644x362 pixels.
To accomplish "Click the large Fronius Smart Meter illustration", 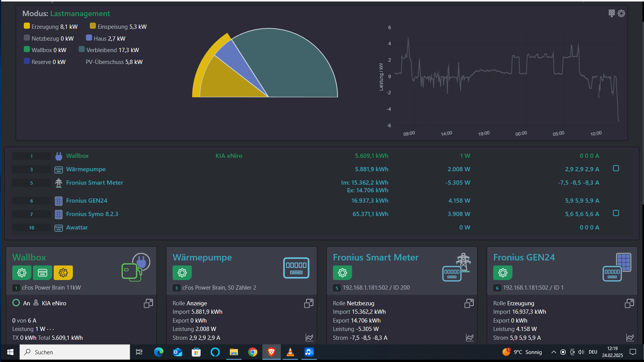I will [x=456, y=267].
